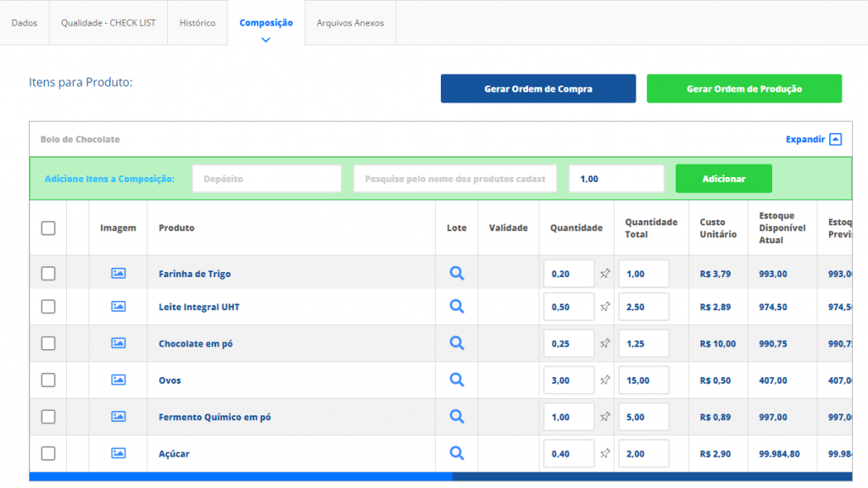The height and width of the screenshot is (488, 868).
Task: Switch to the Histórico tab
Action: pyautogui.click(x=197, y=23)
